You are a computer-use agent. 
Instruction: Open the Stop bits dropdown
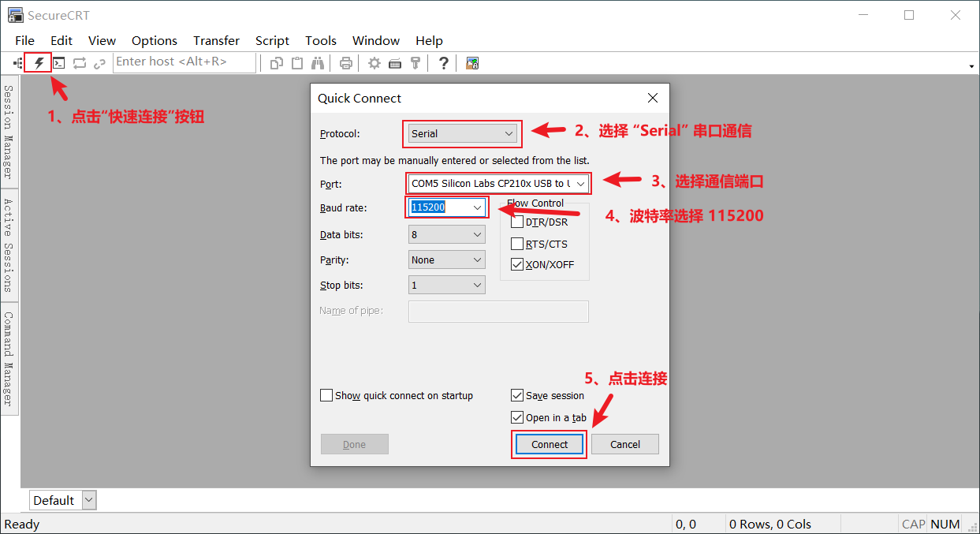[447, 285]
